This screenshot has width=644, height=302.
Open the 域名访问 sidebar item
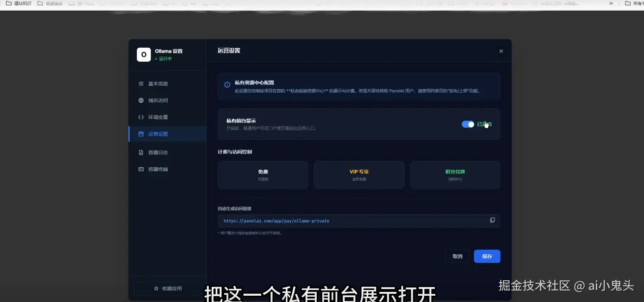tap(167, 101)
